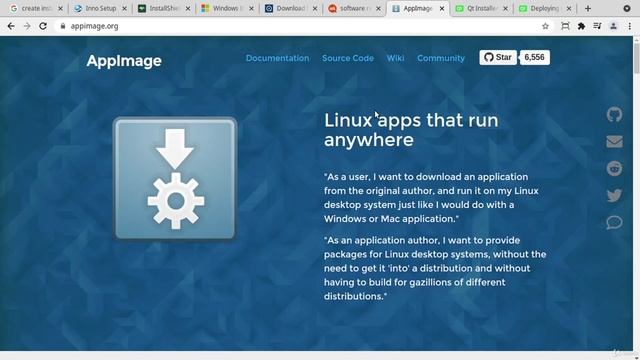Viewport: 640px width, 360px height.
Task: Close the 'create ins' Google tab
Action: (60, 8)
